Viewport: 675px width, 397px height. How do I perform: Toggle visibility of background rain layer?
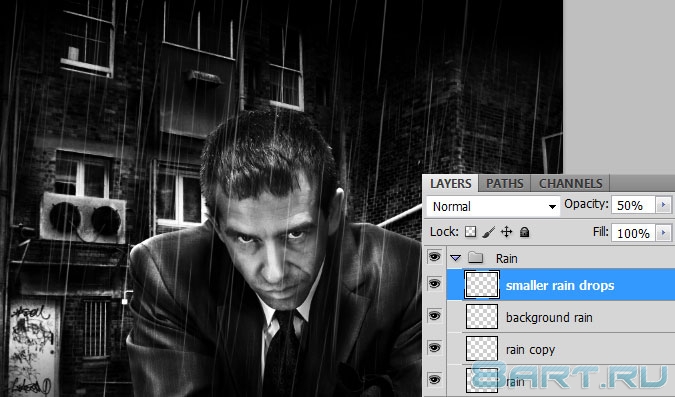point(434,316)
